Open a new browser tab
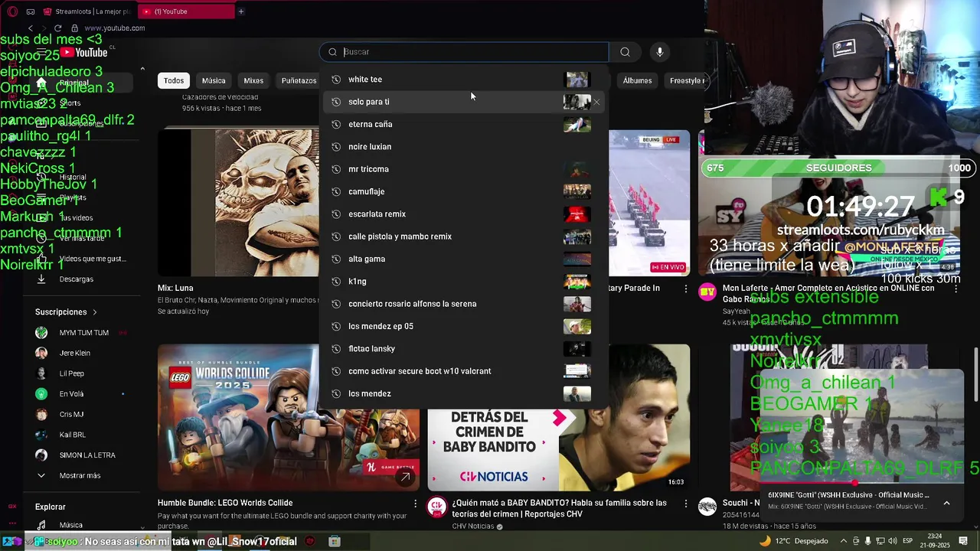This screenshot has height=551, width=980. 241,11
